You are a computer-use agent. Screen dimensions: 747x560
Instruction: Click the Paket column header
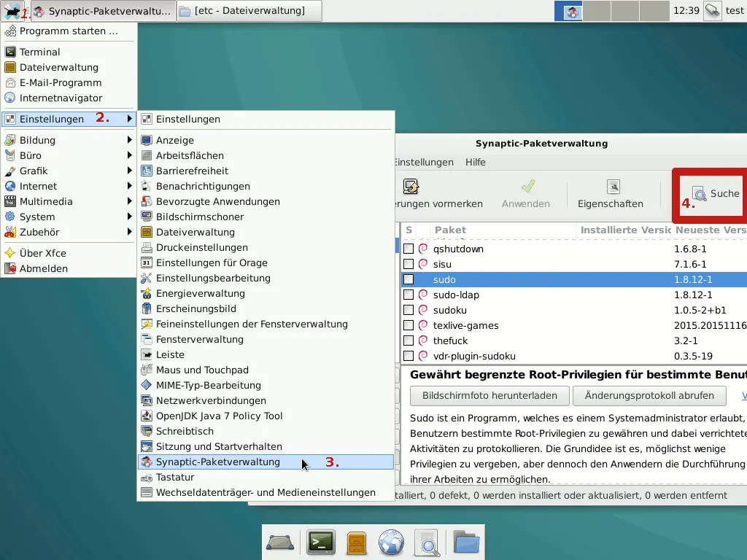pos(450,230)
